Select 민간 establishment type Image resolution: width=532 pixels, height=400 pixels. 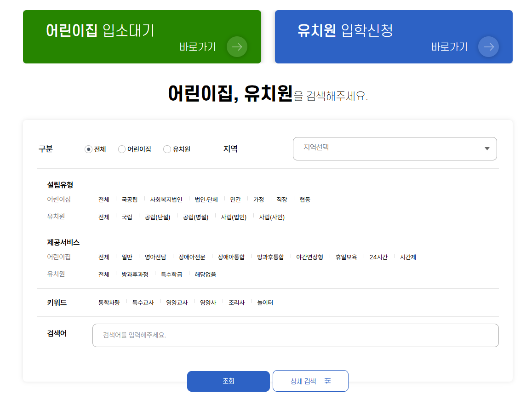[235, 200]
